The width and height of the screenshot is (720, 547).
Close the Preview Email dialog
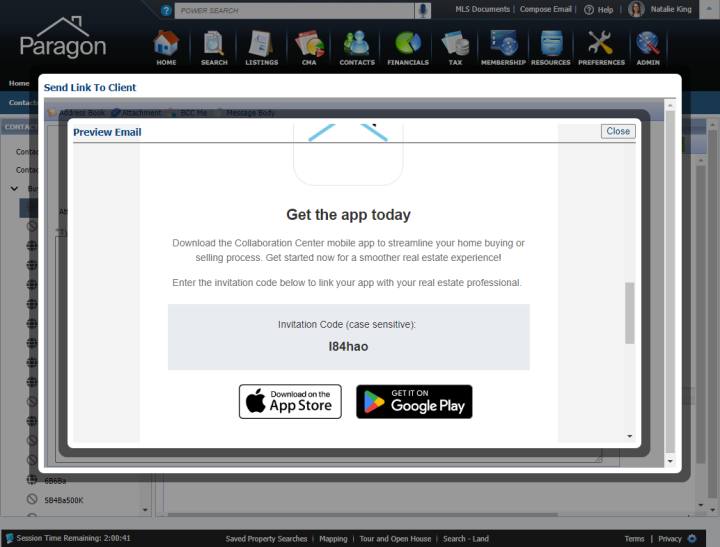pyautogui.click(x=618, y=131)
